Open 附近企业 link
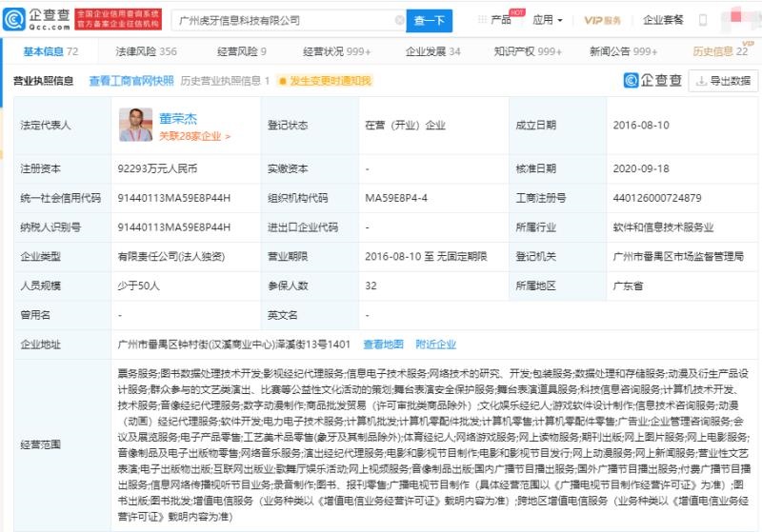Screen dimensions: 762x532 click(436, 345)
